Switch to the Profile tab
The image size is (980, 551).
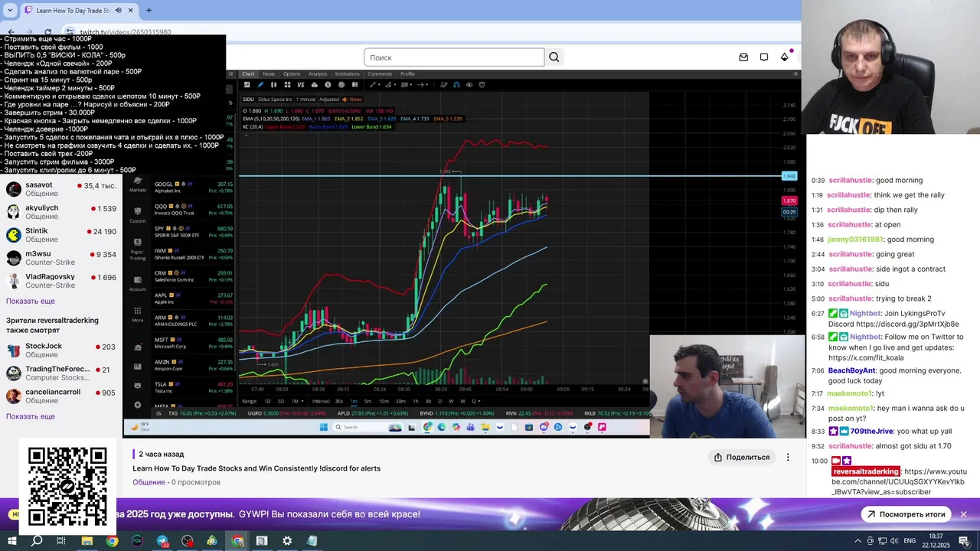coord(408,74)
